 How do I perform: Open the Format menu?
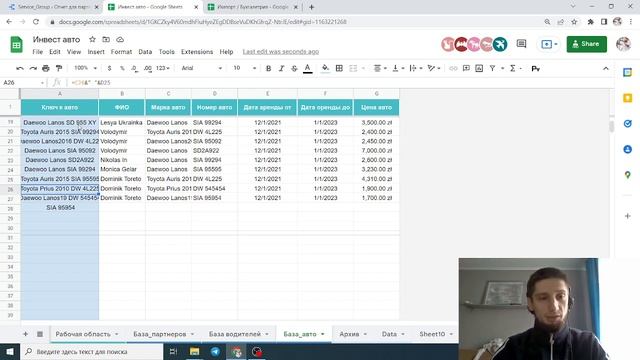click(x=121, y=52)
